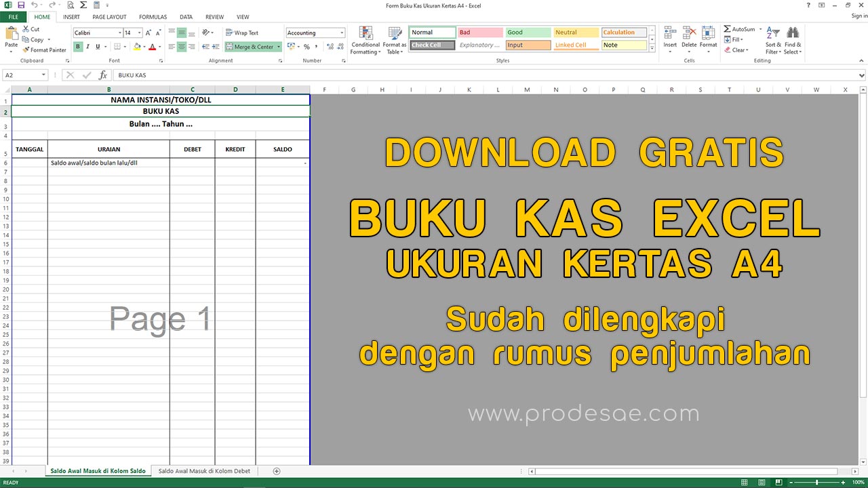Click the Clear button
This screenshot has height=488, width=868.
pos(736,49)
